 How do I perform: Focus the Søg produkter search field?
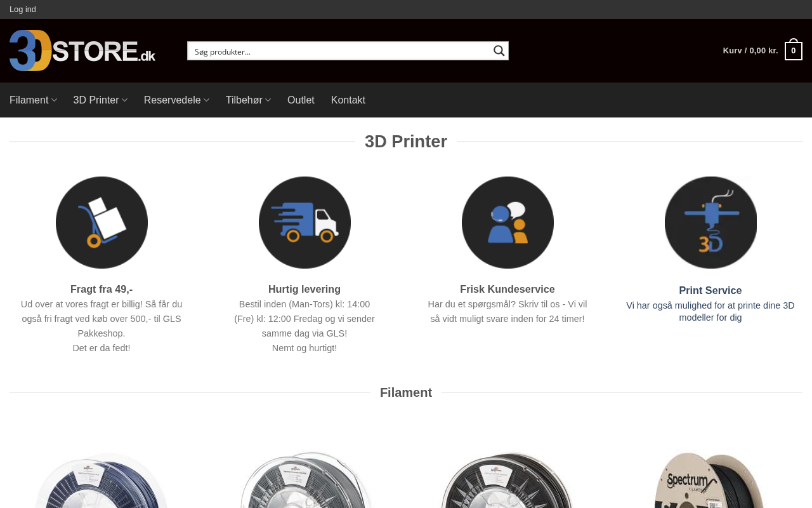tap(339, 51)
